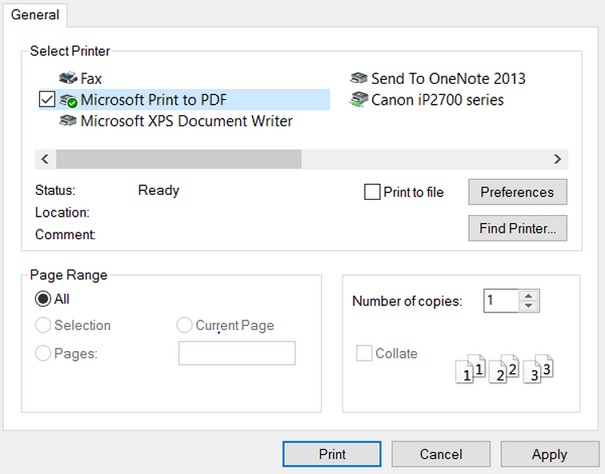Image resolution: width=605 pixels, height=474 pixels.
Task: Click the collate page order illustration
Action: (504, 369)
